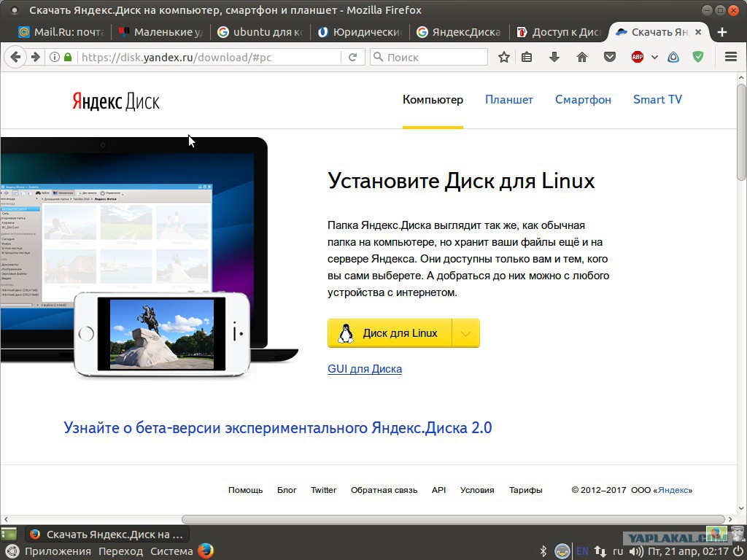The image size is (747, 560).
Task: Open the green shield extension icon
Action: (x=698, y=57)
